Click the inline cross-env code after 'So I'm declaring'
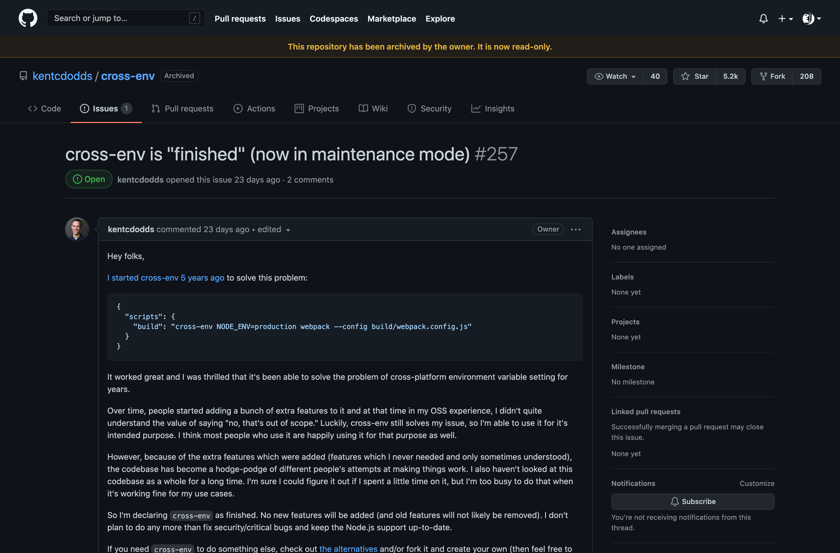The width and height of the screenshot is (840, 553). tap(191, 515)
